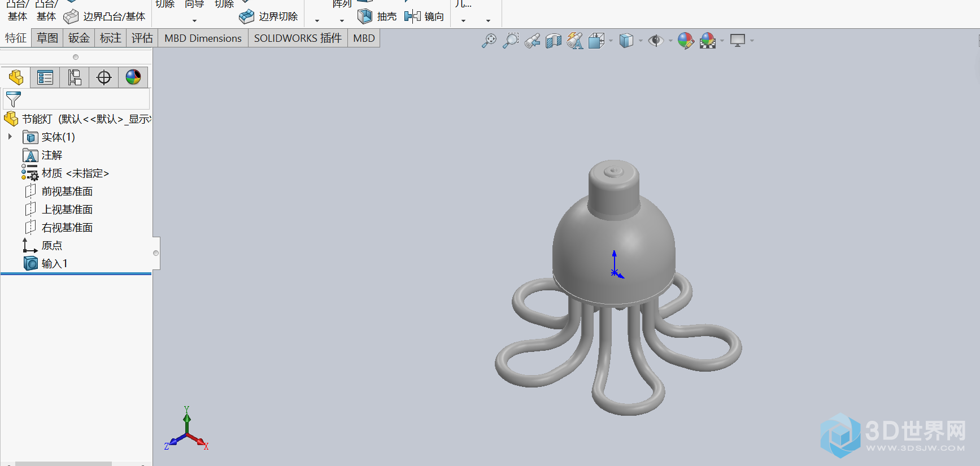Open View Settings dropdown arrow
This screenshot has width=980, height=466.
coord(752,41)
